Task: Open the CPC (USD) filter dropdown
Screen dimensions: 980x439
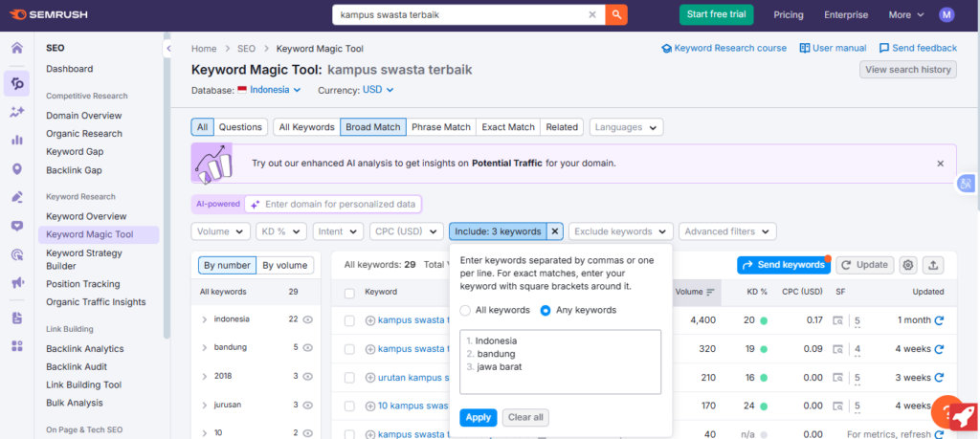Action: pos(406,231)
